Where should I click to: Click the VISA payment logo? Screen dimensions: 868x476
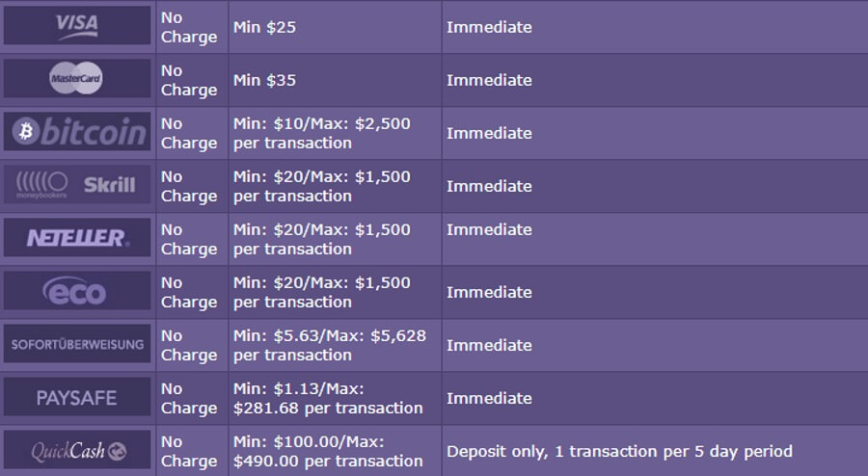(x=77, y=25)
